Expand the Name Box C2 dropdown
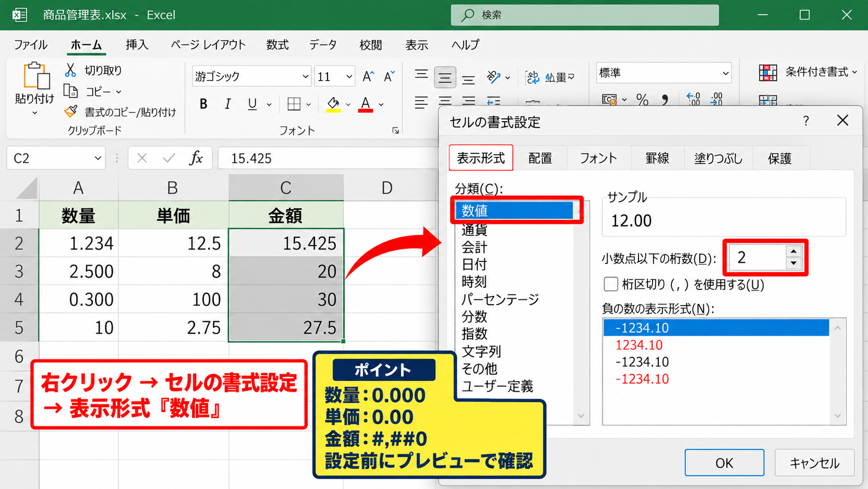The image size is (868, 489). (98, 158)
